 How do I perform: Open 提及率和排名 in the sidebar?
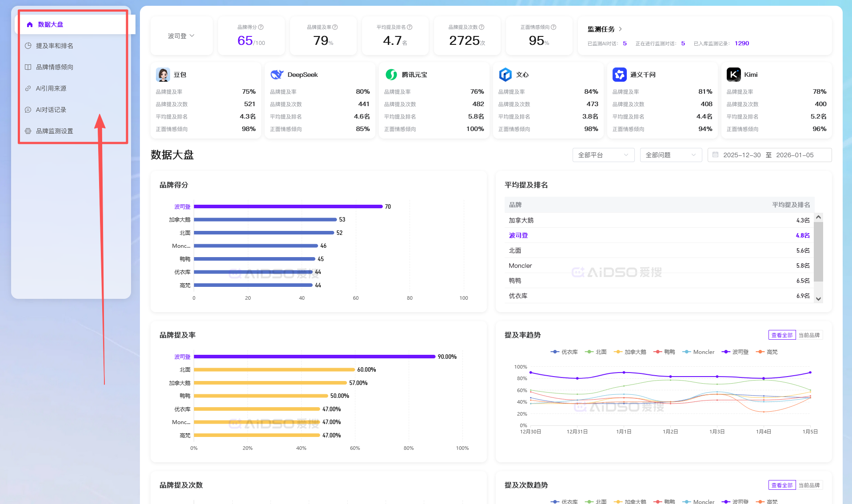pos(54,46)
